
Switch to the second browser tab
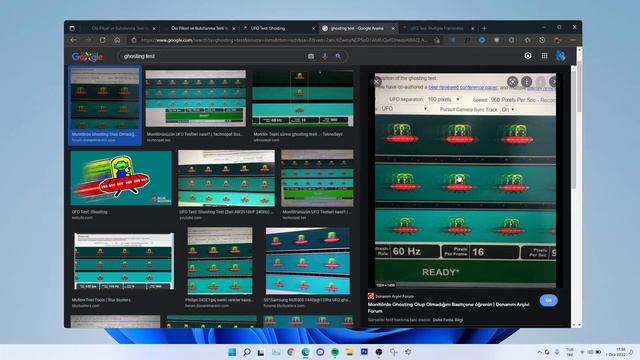198,28
